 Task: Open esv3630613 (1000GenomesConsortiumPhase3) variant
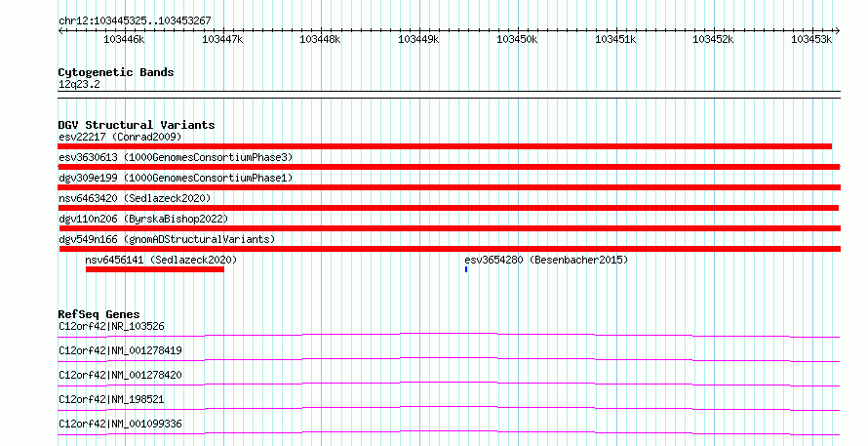(x=176, y=157)
